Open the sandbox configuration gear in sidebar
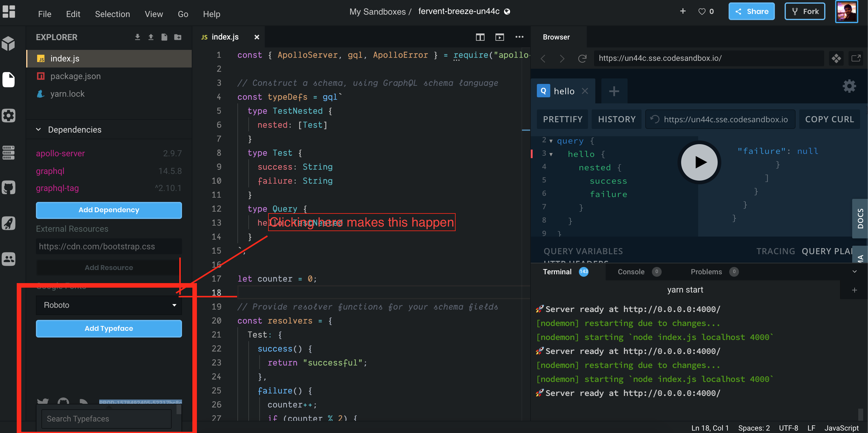Image resolution: width=868 pixels, height=433 pixels. (9, 116)
